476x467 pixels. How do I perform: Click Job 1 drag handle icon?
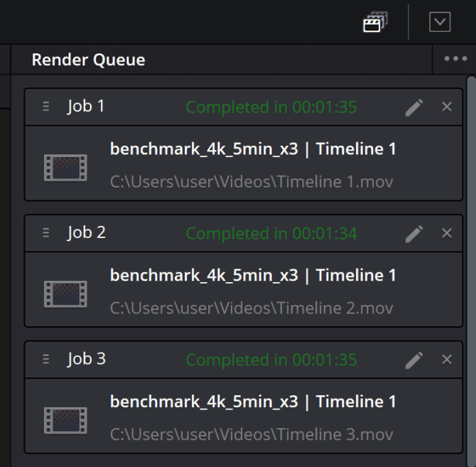pos(46,107)
